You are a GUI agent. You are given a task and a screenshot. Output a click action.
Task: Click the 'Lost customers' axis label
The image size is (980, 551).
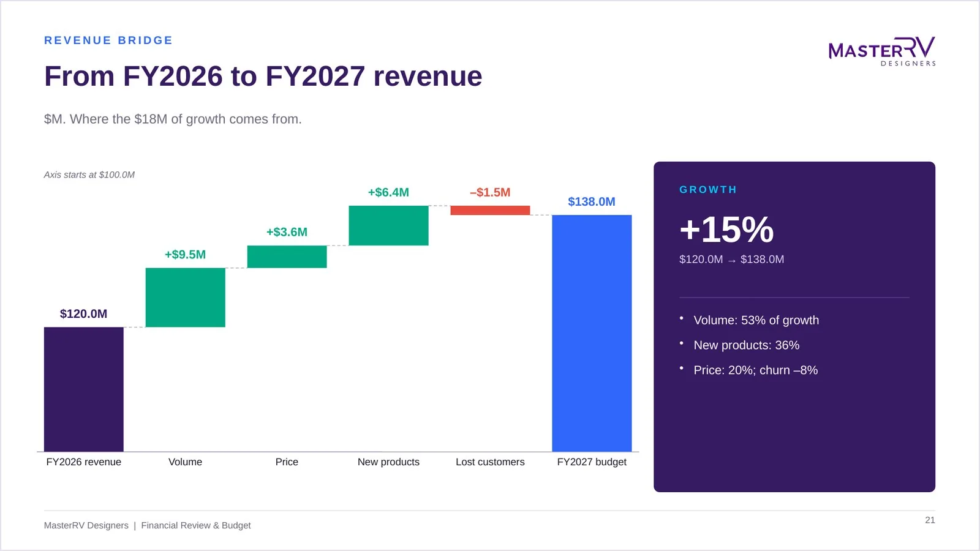pos(490,462)
